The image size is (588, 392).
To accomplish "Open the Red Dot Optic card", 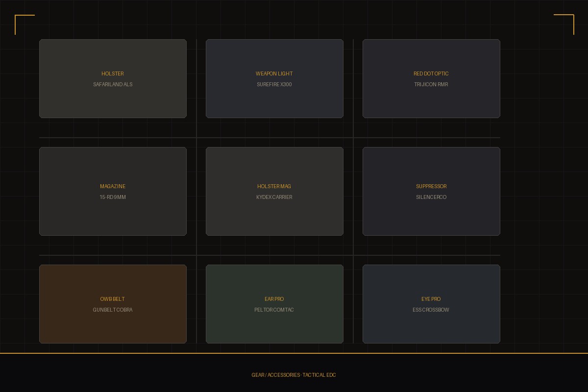I will (431, 78).
